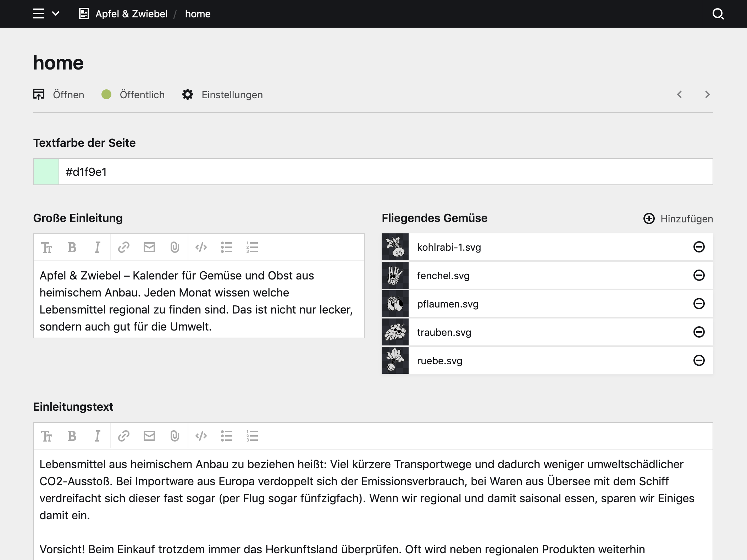Go to next page with right chevron
Screen dimensions: 747x560
pos(707,95)
